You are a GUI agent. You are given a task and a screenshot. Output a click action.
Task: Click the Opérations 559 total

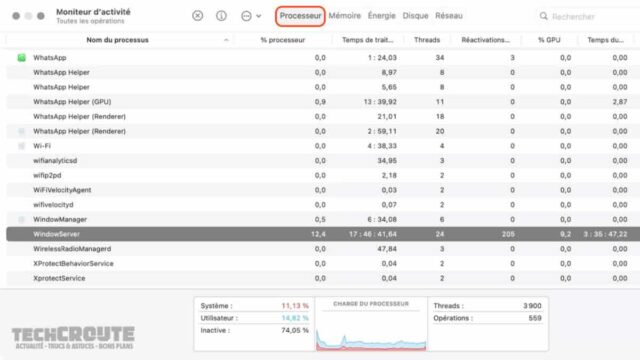point(535,318)
